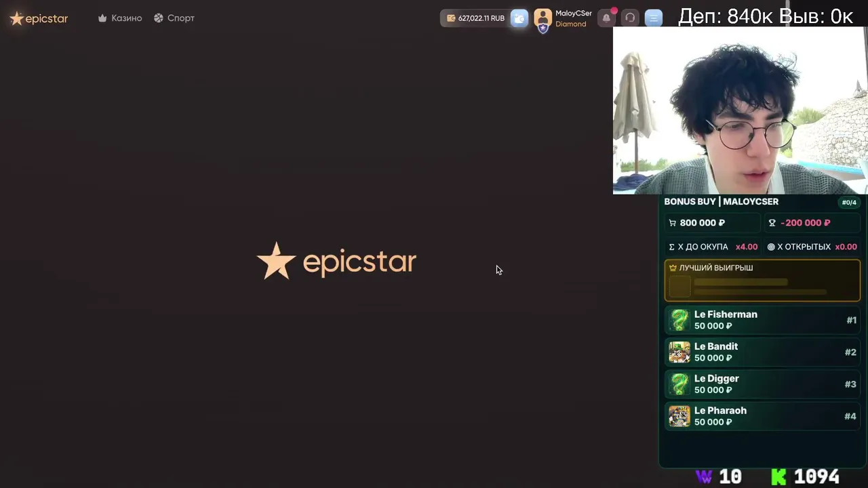Open the notifications bell
The width and height of the screenshot is (868, 488).
coord(606,18)
